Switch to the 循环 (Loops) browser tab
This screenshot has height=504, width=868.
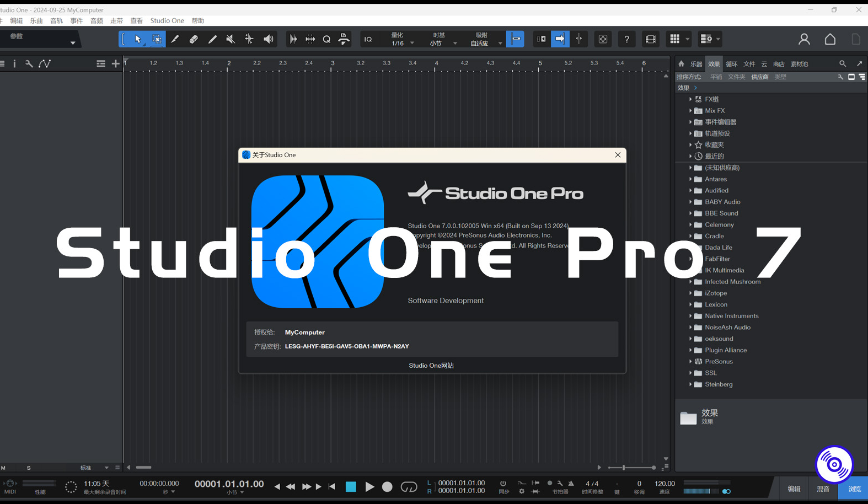pyautogui.click(x=731, y=64)
